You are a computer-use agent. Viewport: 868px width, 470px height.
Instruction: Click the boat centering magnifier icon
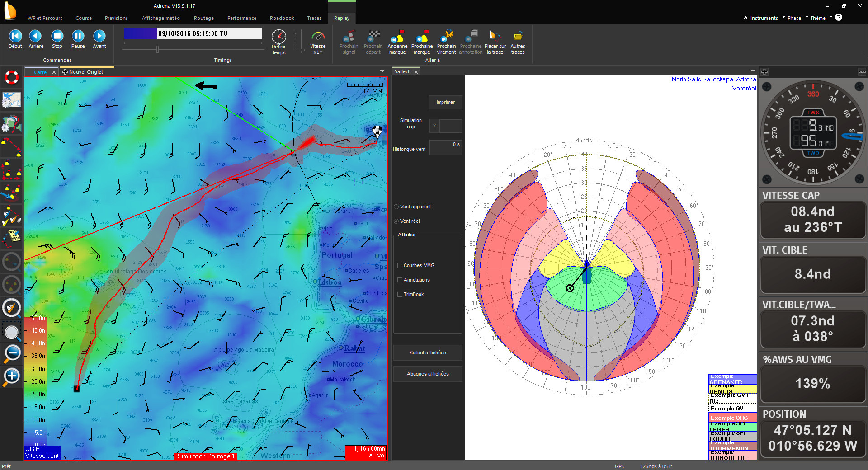(x=12, y=308)
